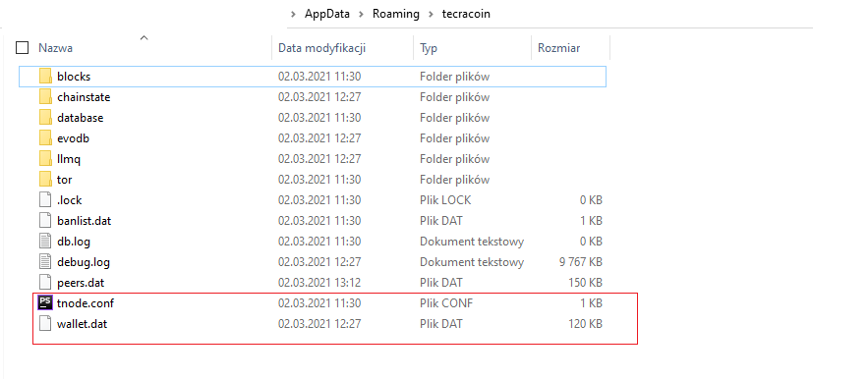Click the debug.log text document icon

coord(45,262)
